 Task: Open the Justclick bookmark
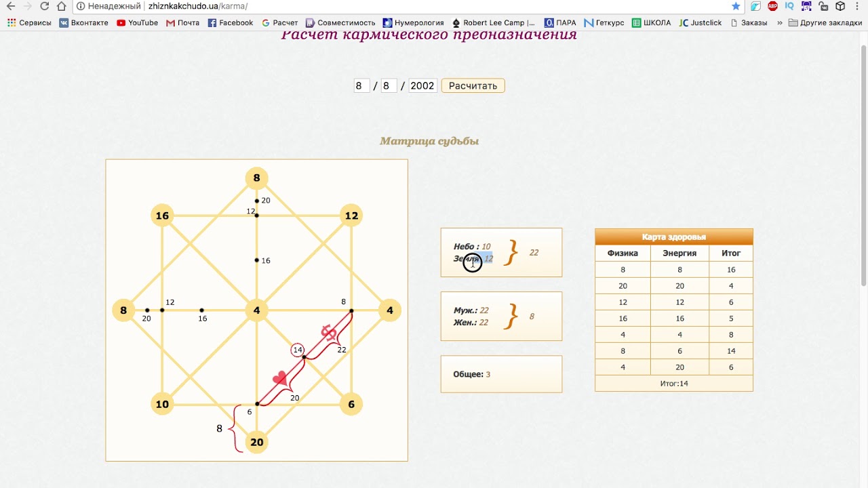pyautogui.click(x=701, y=22)
